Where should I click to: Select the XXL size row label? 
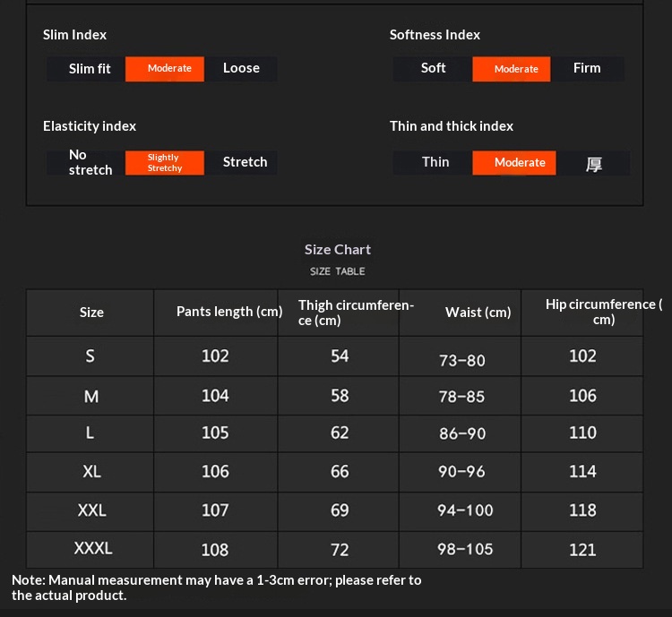pyautogui.click(x=91, y=510)
